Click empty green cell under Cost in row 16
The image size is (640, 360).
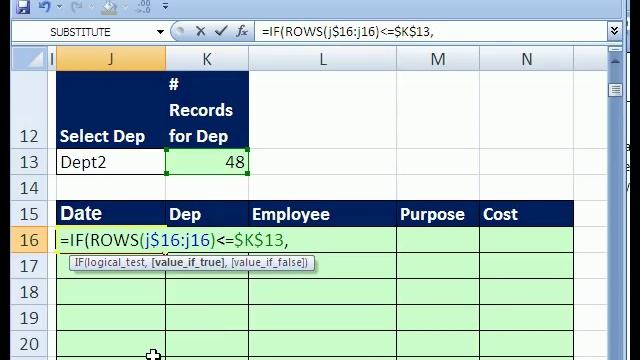click(x=527, y=240)
